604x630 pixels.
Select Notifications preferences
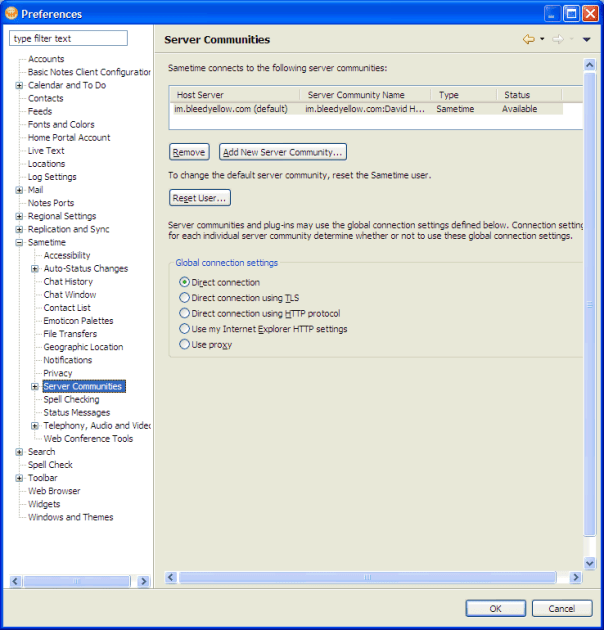click(68, 360)
